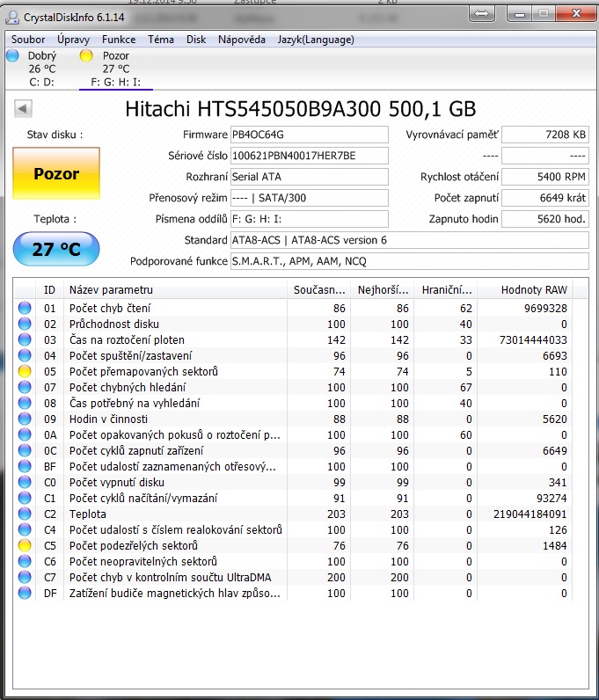Viewport: 599px width, 700px height.
Task: Click status orb for Čas na roztočení ploten
Action: pos(25,339)
